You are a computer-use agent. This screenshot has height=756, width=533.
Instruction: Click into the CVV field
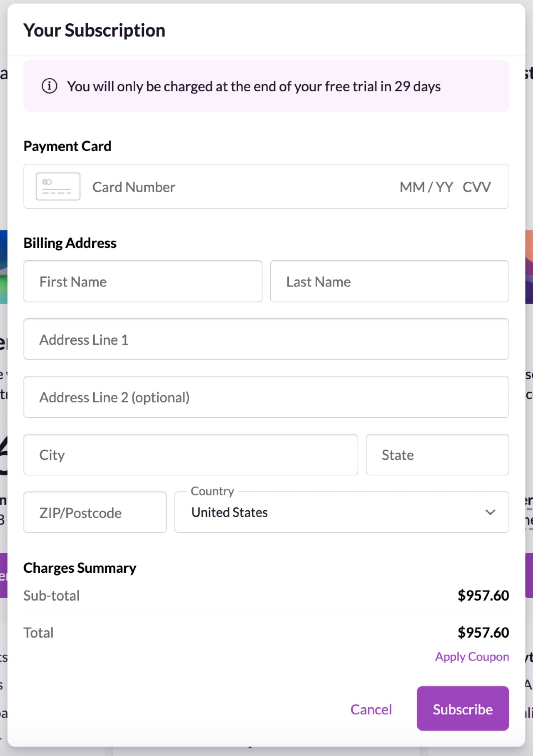coord(477,187)
